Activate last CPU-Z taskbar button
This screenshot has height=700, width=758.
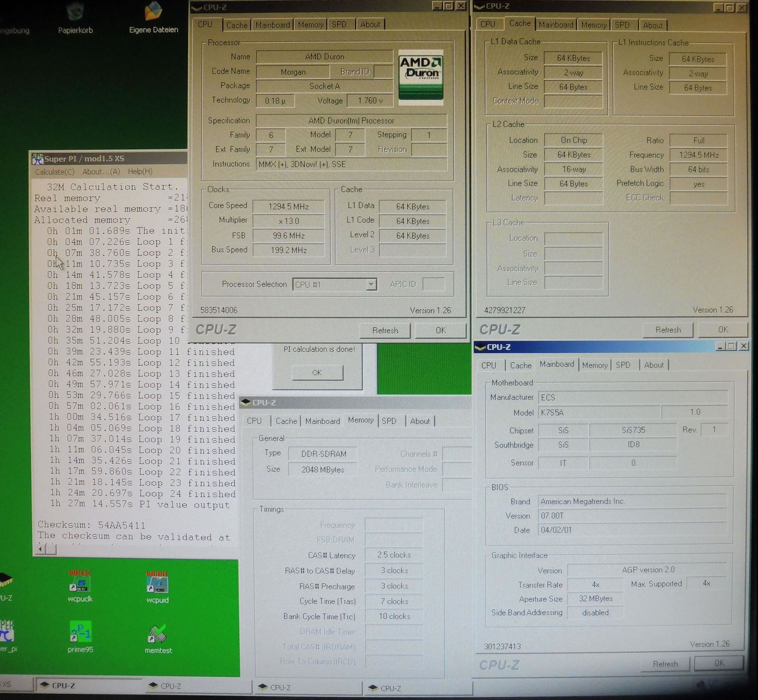pos(417,688)
